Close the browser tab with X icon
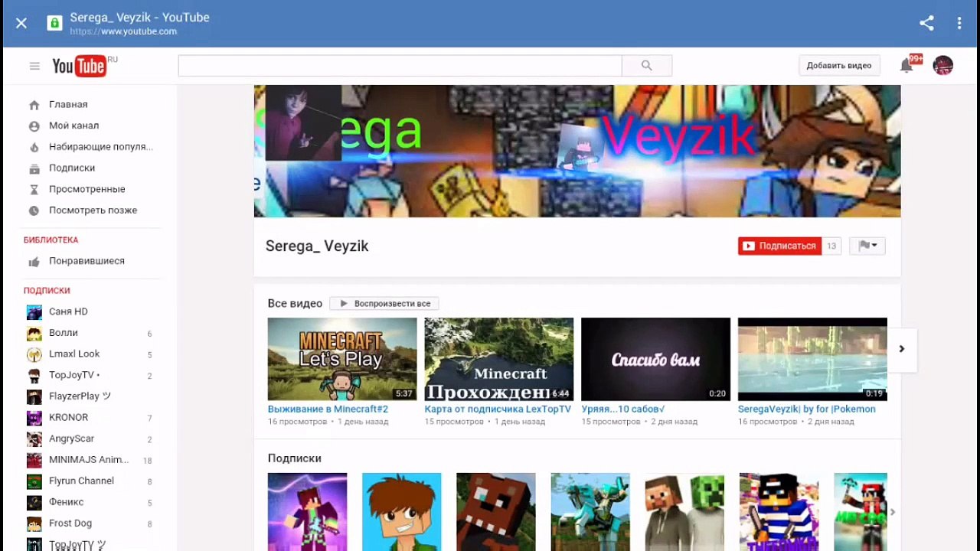The image size is (980, 551). (x=21, y=23)
